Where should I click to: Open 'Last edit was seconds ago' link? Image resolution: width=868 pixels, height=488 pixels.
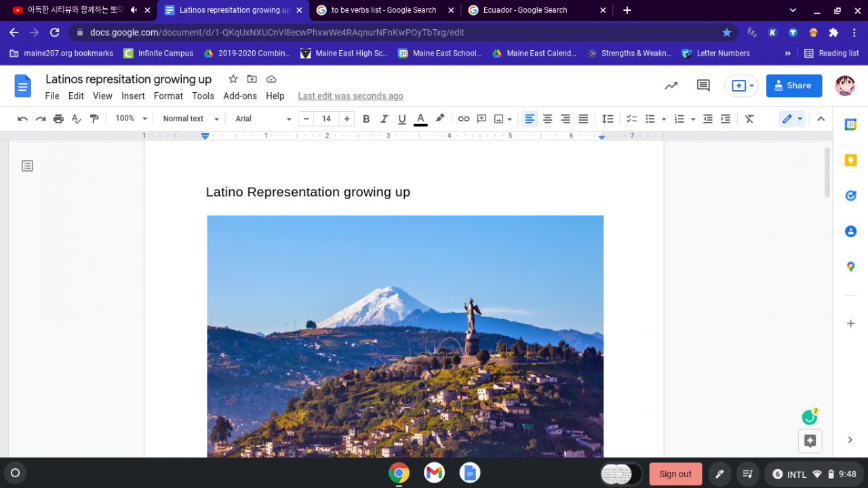click(x=351, y=96)
